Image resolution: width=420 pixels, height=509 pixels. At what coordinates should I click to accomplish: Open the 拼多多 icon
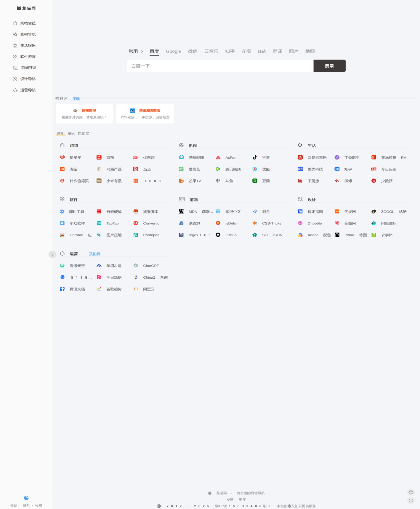62,157
